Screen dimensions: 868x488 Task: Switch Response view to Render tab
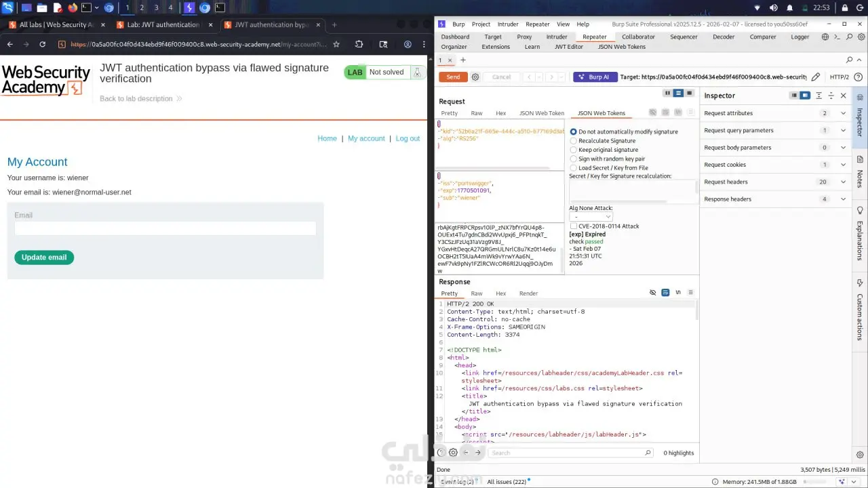[x=528, y=293]
